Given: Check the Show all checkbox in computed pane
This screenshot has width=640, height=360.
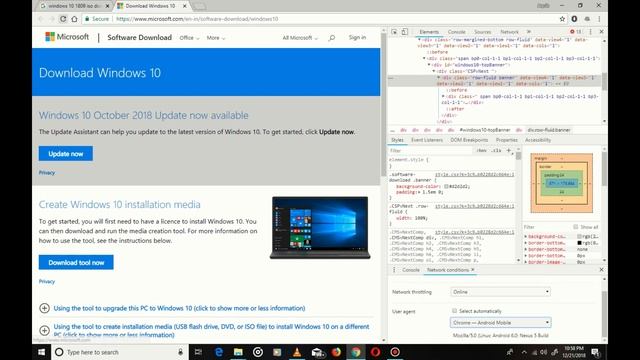Looking at the screenshot, I should (576, 227).
